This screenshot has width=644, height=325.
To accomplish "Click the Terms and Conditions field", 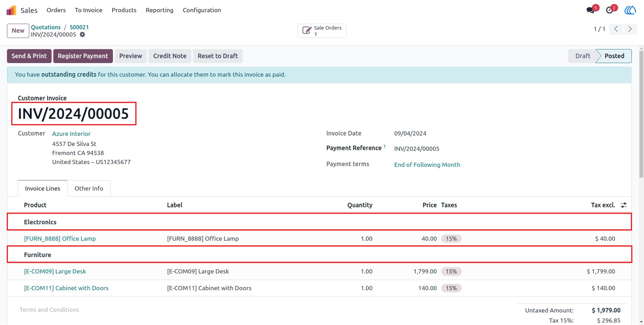I will [x=49, y=310].
